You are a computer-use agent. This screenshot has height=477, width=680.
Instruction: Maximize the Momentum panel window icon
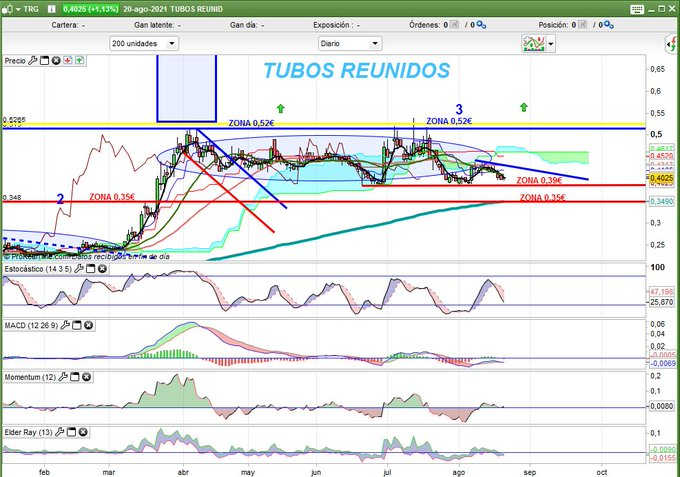pyautogui.click(x=75, y=377)
